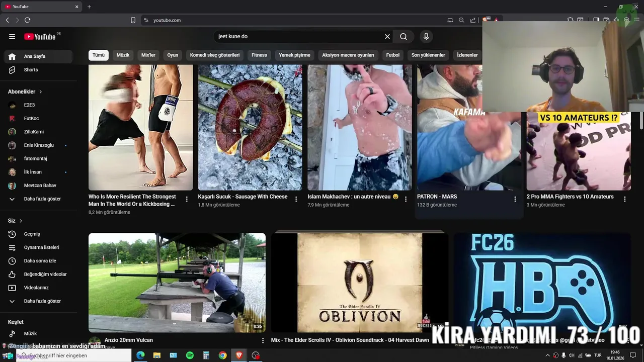Select the İzlenenler filter chip
The width and height of the screenshot is (644, 362).
[467, 55]
